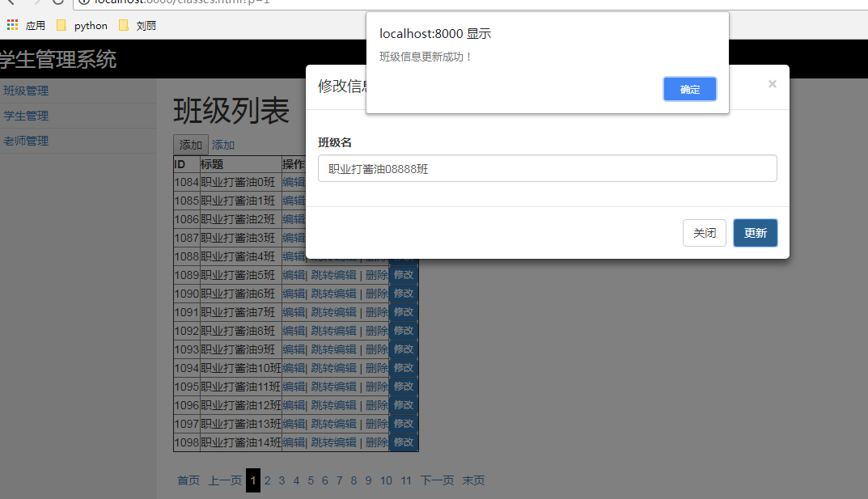Click 删除 for row 1097
868x499 pixels.
376,424
